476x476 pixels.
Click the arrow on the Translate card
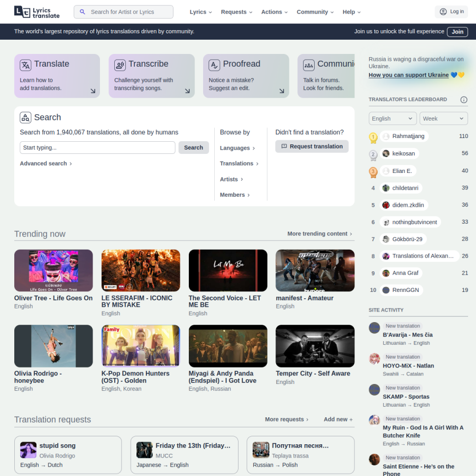click(x=93, y=91)
